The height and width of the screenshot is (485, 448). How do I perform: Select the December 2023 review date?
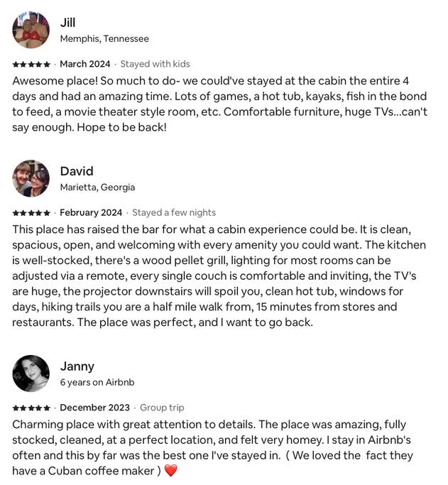point(94,408)
